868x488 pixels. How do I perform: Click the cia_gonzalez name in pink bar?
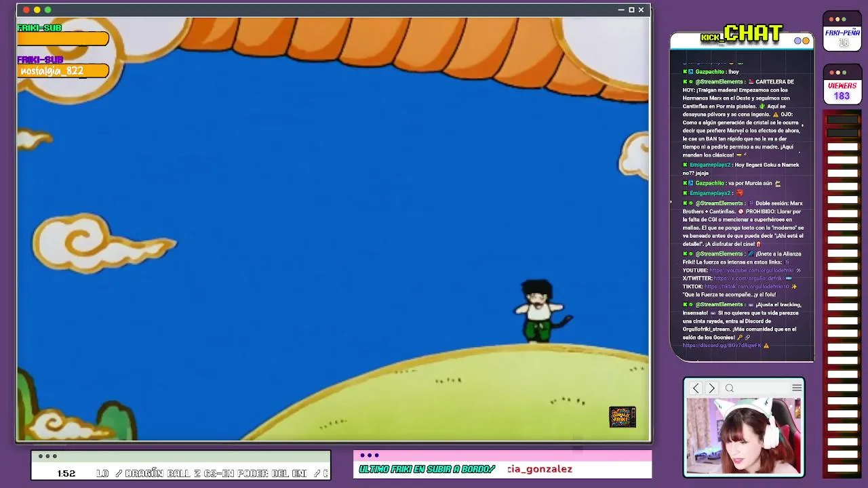click(540, 469)
